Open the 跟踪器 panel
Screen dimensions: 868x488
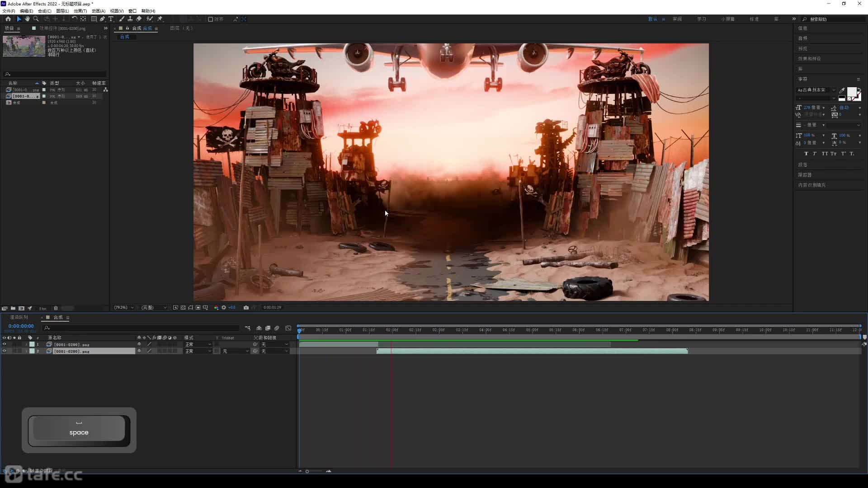805,174
